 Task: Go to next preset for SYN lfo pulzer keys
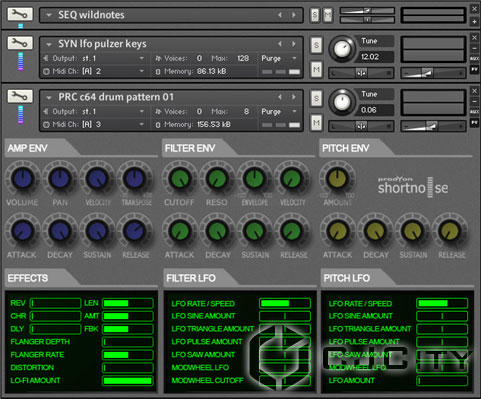tap(293, 44)
